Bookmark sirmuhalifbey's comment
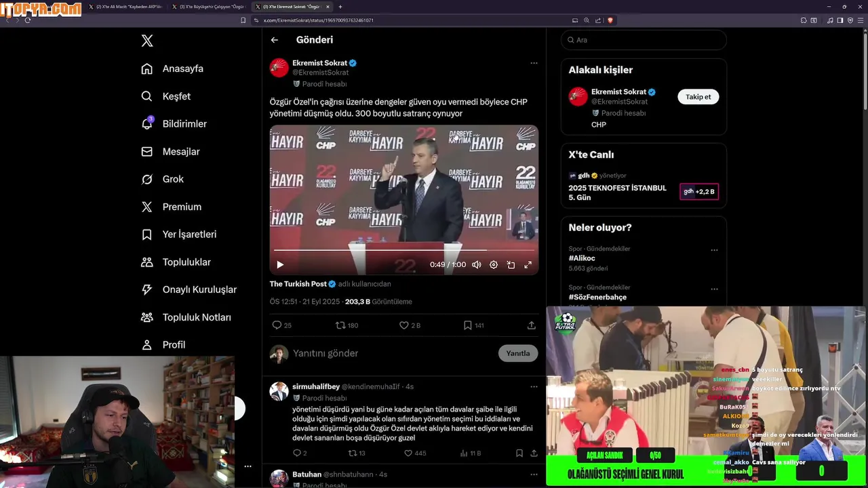 [519, 453]
